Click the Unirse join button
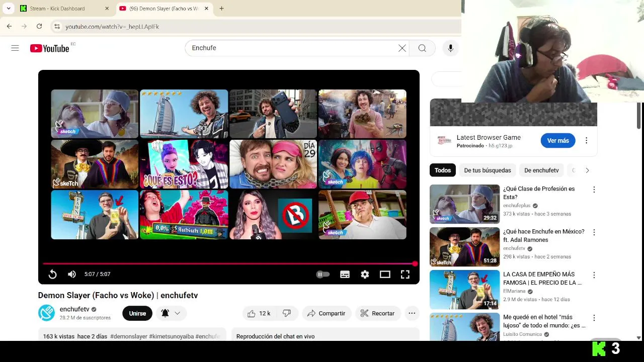The height and width of the screenshot is (362, 644). tap(137, 313)
